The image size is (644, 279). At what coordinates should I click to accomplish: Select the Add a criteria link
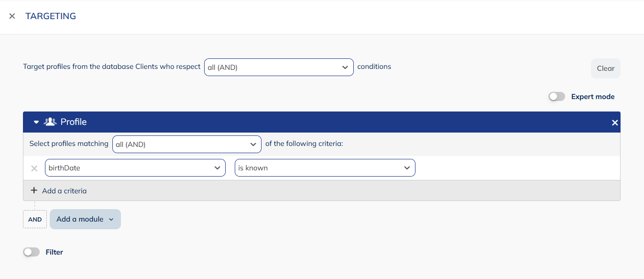coord(63,190)
